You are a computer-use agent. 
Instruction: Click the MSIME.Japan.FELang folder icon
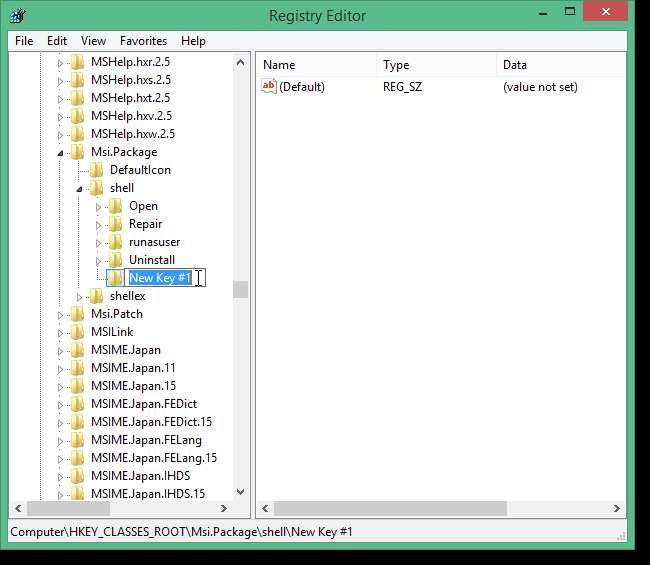click(x=78, y=440)
